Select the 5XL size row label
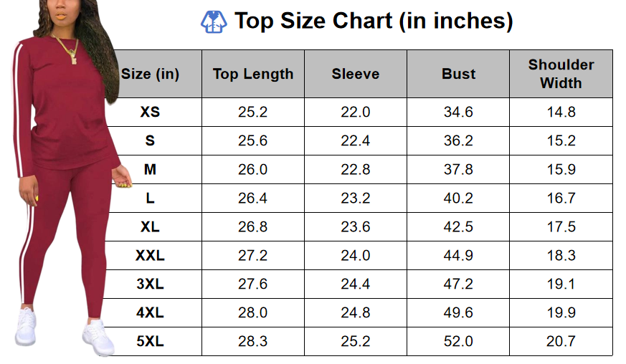 (151, 341)
